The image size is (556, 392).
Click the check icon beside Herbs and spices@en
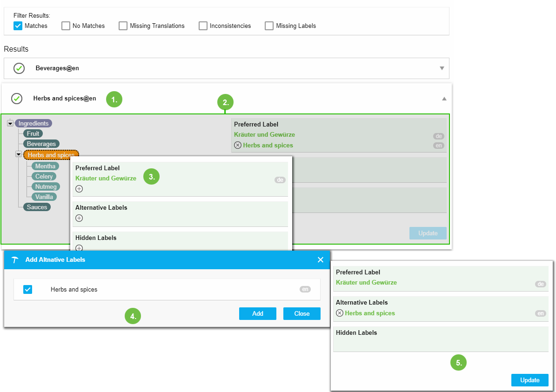pos(17,99)
